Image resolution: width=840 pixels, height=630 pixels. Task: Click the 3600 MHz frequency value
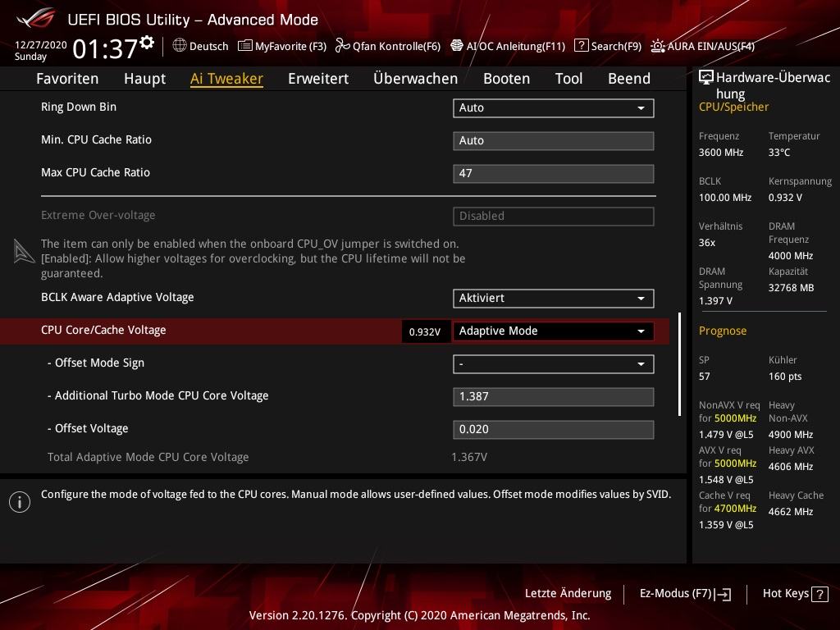(720, 153)
